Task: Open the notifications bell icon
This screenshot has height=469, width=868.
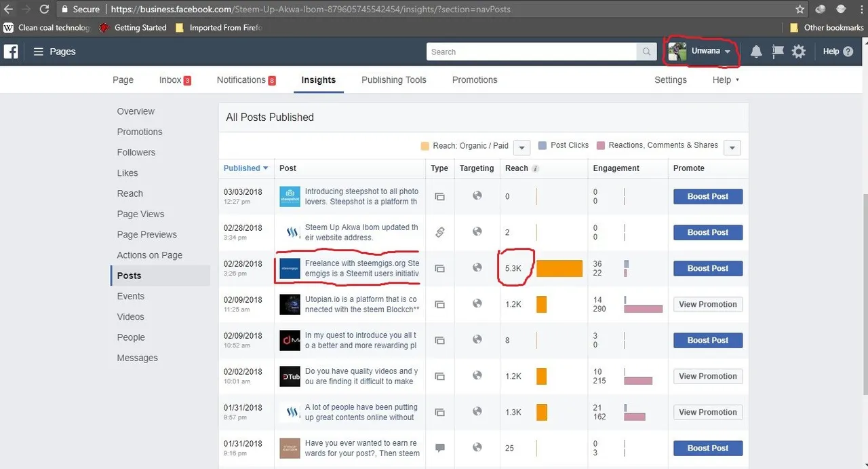Action: click(756, 52)
